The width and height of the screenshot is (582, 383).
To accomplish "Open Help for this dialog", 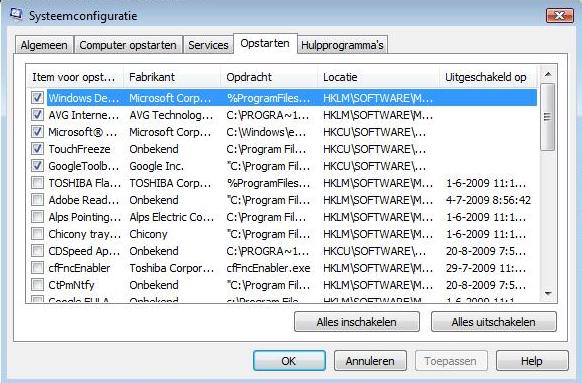I will [x=532, y=361].
